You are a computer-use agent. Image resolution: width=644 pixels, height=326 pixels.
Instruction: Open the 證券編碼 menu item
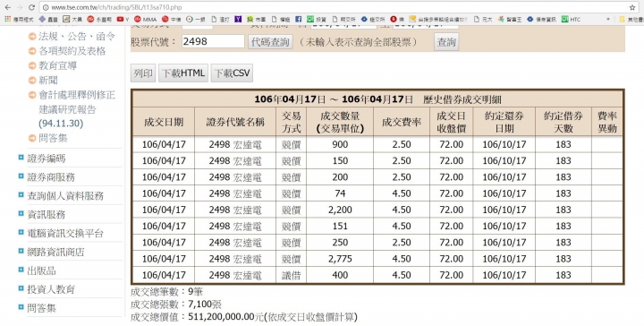(46, 159)
